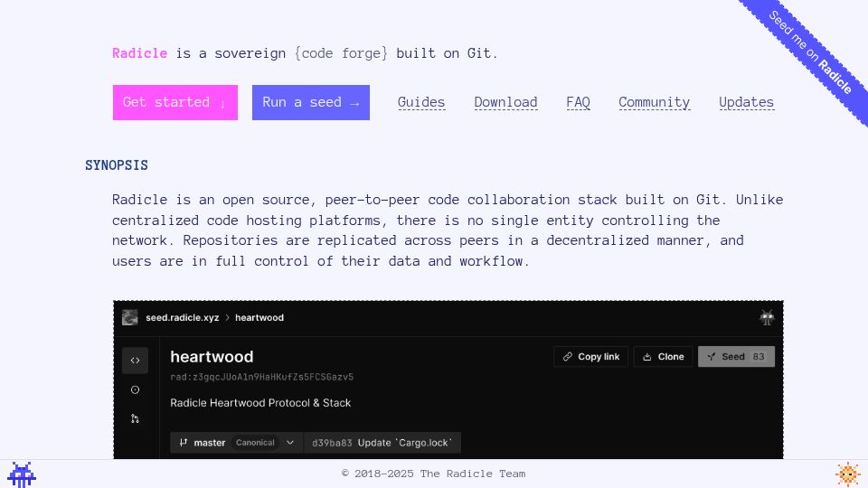
Task: Open the Guides page
Action: (421, 102)
